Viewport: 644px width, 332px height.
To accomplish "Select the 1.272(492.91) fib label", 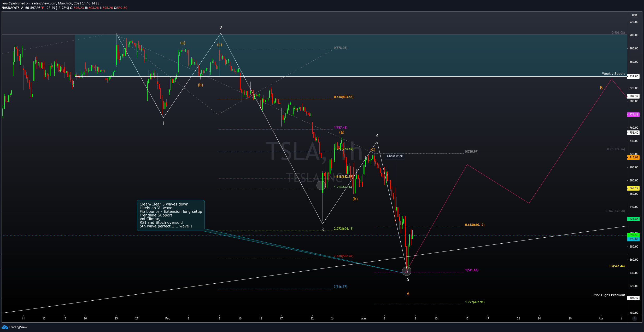I will [x=475, y=302].
